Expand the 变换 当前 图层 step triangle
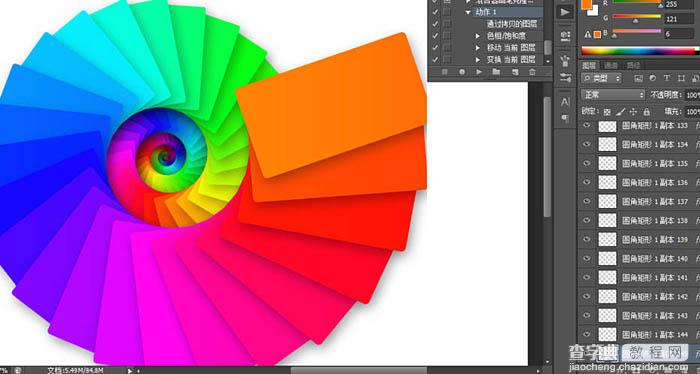 tap(478, 59)
